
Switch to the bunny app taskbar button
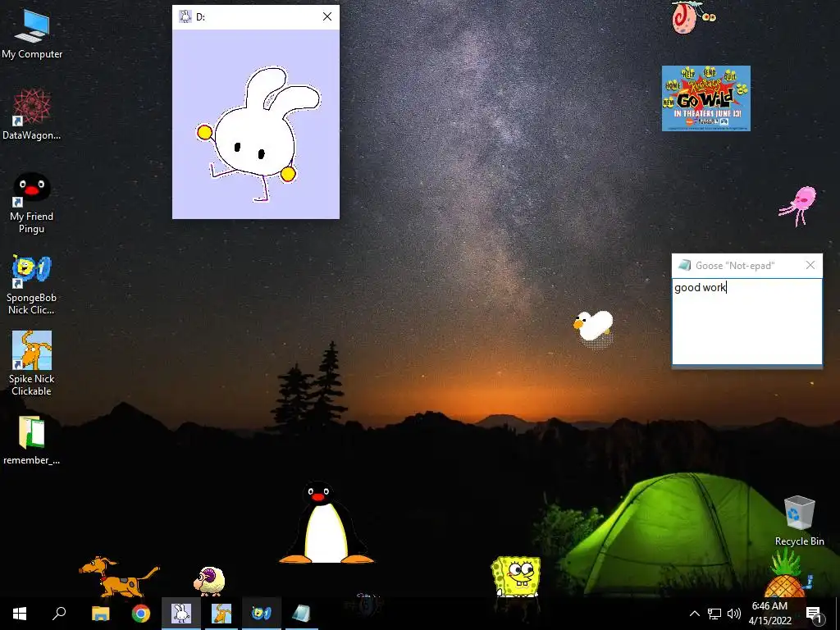pos(181,614)
